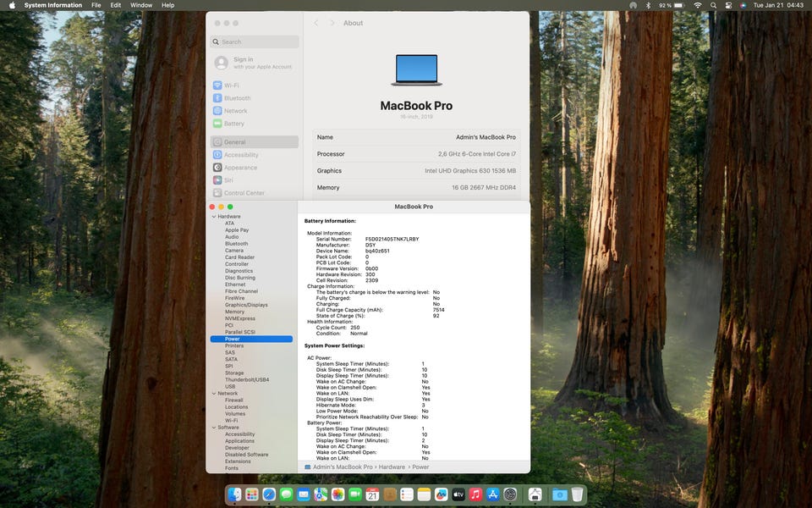
Task: Select Thunderbolt/USB4 in the Hardware list
Action: click(x=246, y=379)
